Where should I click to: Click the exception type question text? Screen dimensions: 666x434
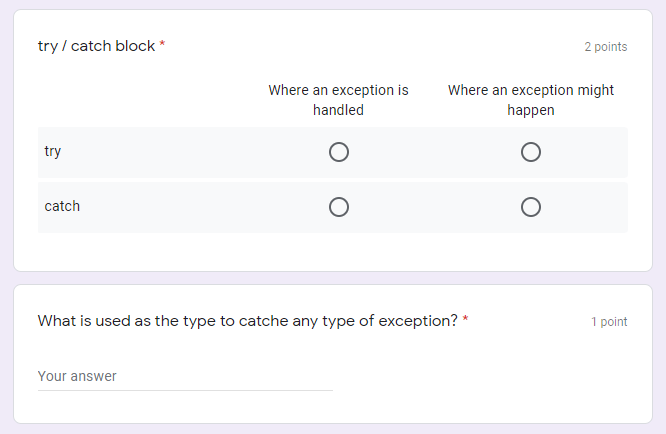pos(247,321)
